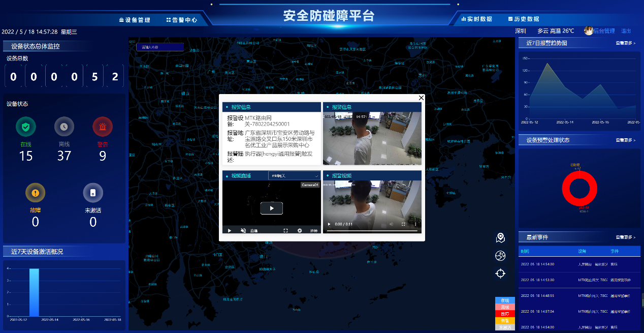Enter fullscreen on live video
The width and height of the screenshot is (644, 333).
pos(286,231)
